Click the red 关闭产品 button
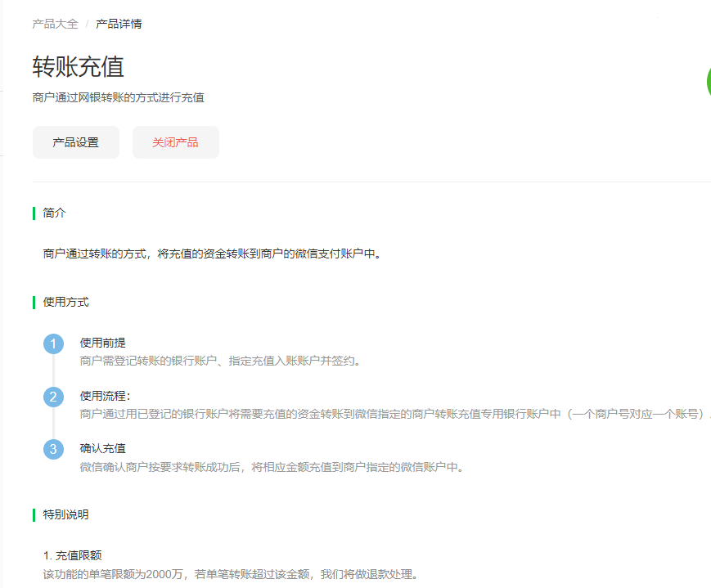711x588 pixels. [175, 142]
